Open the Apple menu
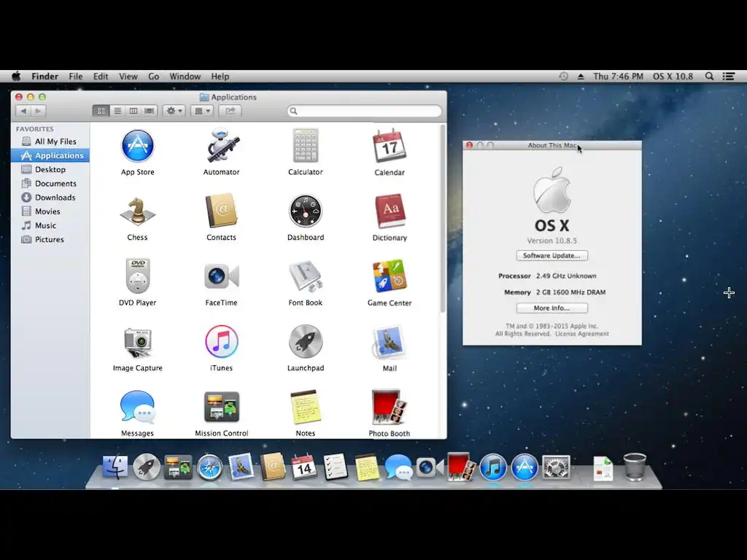This screenshot has height=560, width=747. (x=16, y=76)
